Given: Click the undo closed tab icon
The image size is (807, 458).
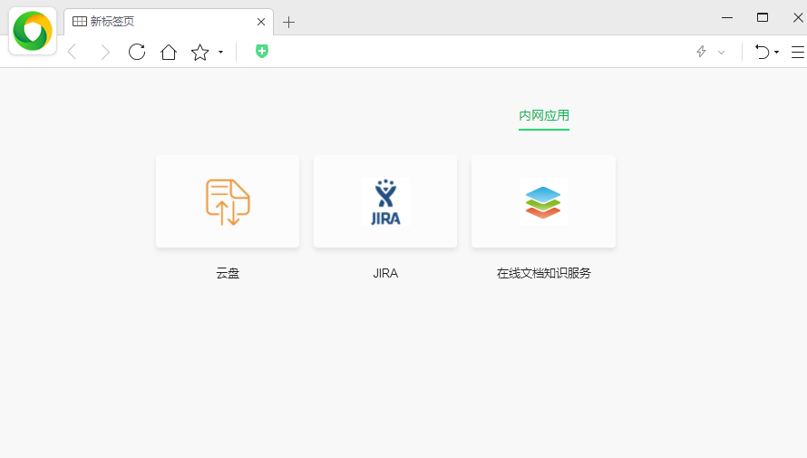Looking at the screenshot, I should 762,52.
